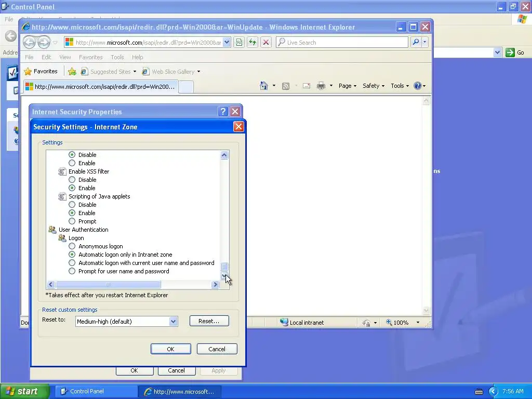Click the Internet Security Properties help question button
Screen dimensions: 532x399
click(223, 112)
